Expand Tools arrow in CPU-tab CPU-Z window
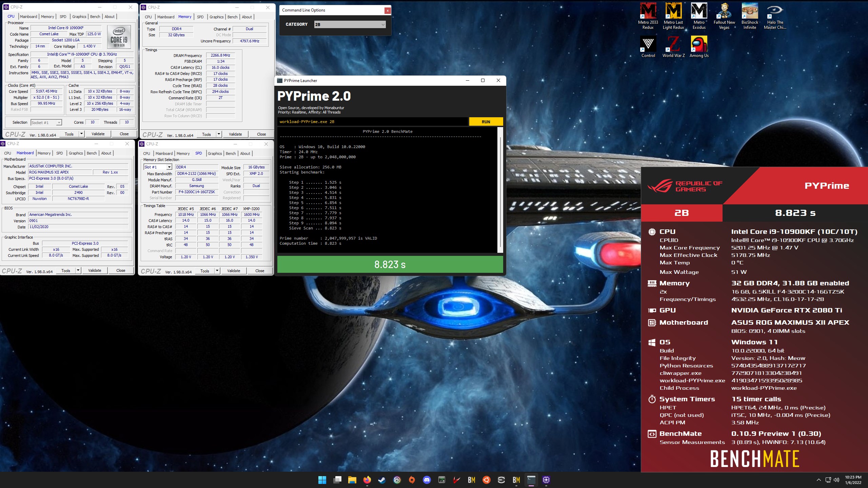868x488 pixels. [x=81, y=134]
